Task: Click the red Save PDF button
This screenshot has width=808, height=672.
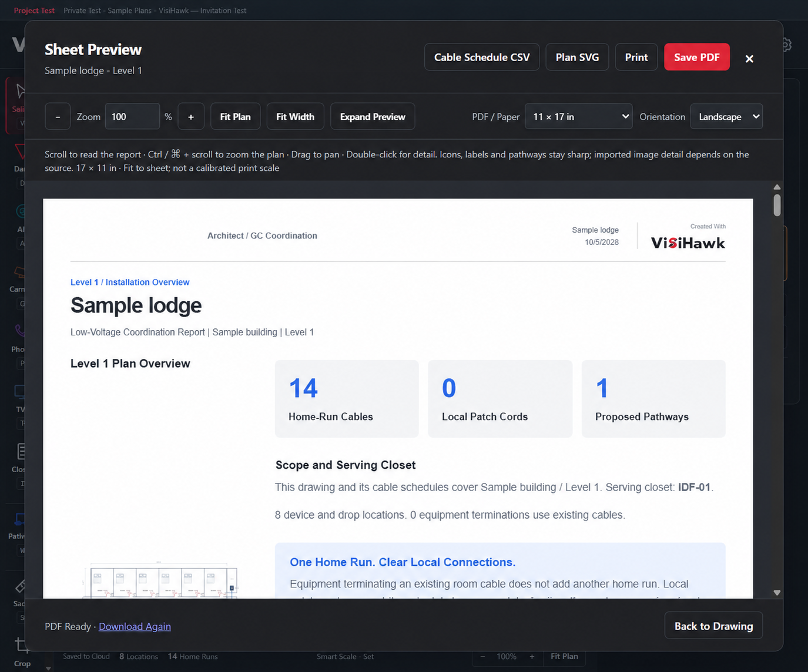Action: pos(697,57)
